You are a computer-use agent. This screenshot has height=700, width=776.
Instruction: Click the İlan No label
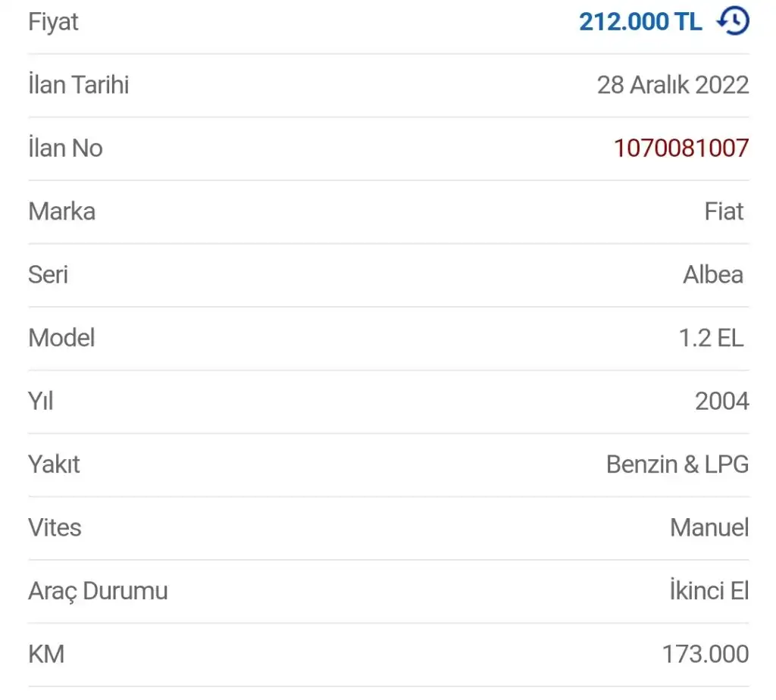point(65,148)
